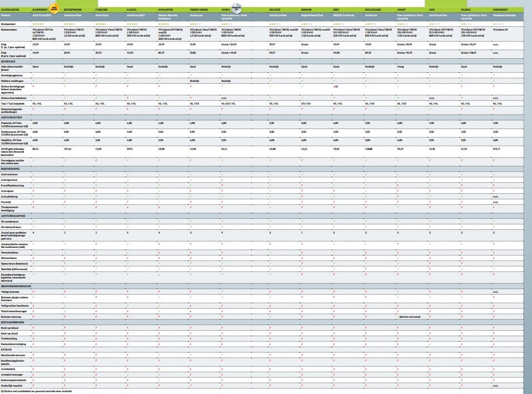Click Microsoft's 219,17 scan time value
Viewport: 532px width, 394px height.
point(496,148)
